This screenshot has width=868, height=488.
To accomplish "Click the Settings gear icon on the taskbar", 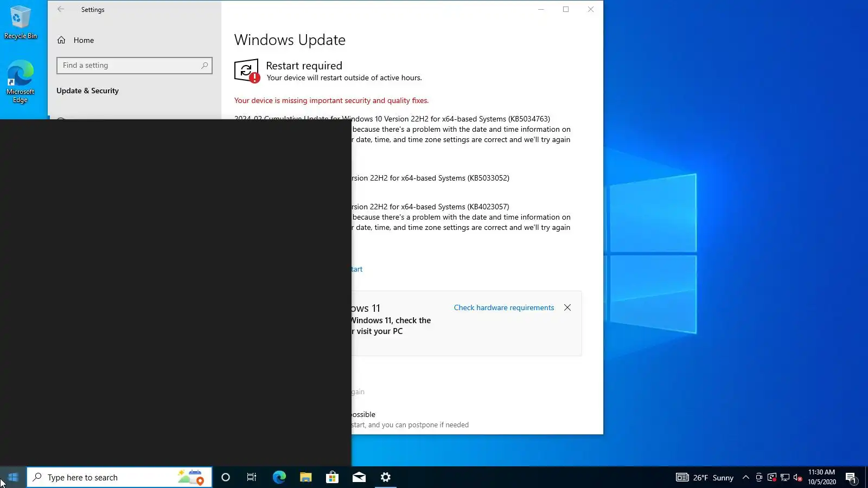I will coord(385,477).
